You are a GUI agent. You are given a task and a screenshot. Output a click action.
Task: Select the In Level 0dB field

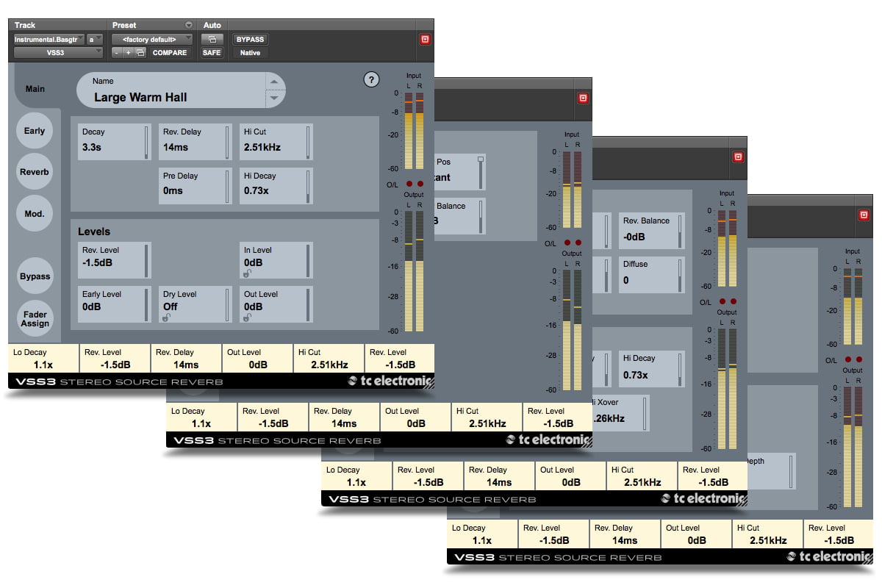(276, 260)
